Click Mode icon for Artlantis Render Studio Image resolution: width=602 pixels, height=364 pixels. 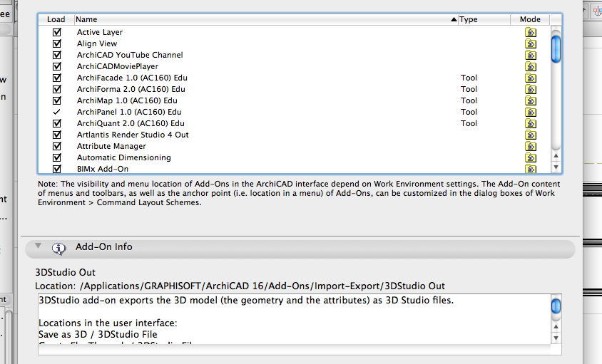tap(531, 135)
